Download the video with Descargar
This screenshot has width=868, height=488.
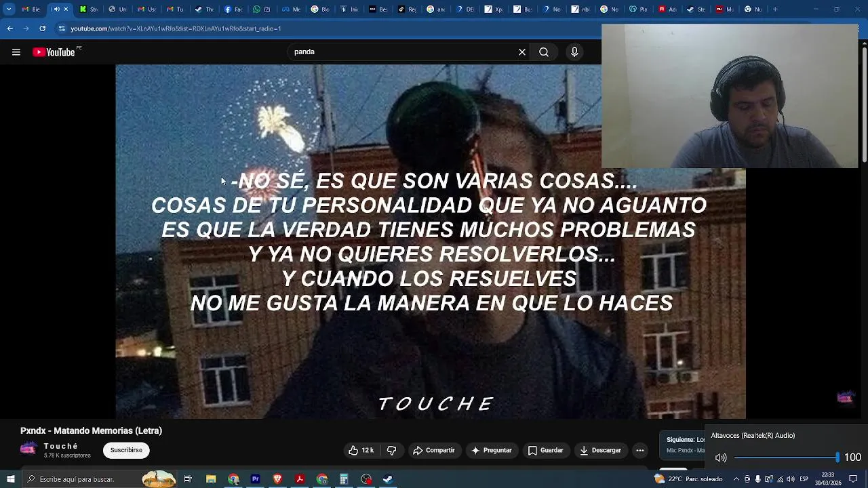tap(601, 450)
